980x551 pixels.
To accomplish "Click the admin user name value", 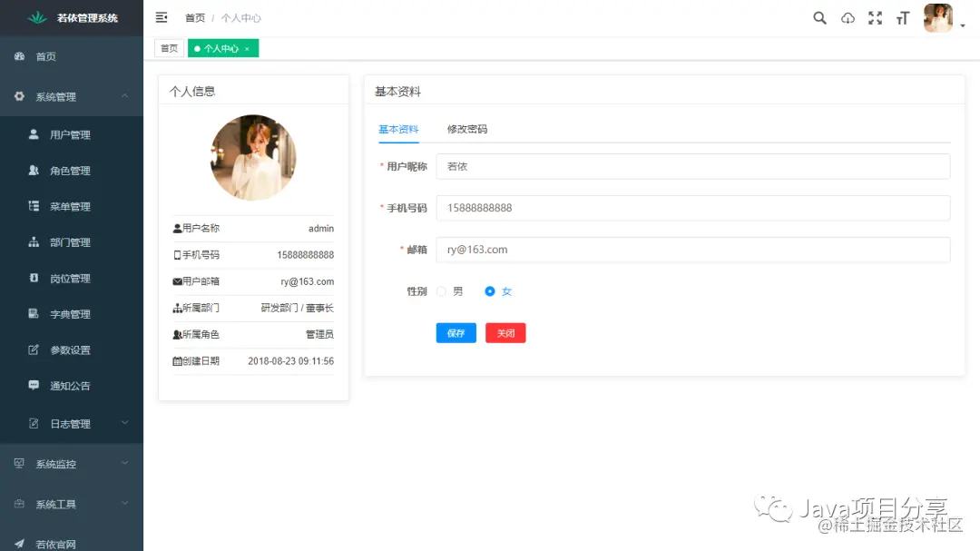I will pos(321,228).
